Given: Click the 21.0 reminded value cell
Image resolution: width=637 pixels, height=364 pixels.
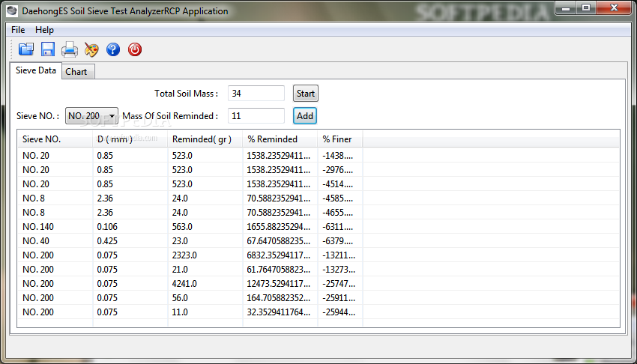Looking at the screenshot, I should [x=205, y=270].
